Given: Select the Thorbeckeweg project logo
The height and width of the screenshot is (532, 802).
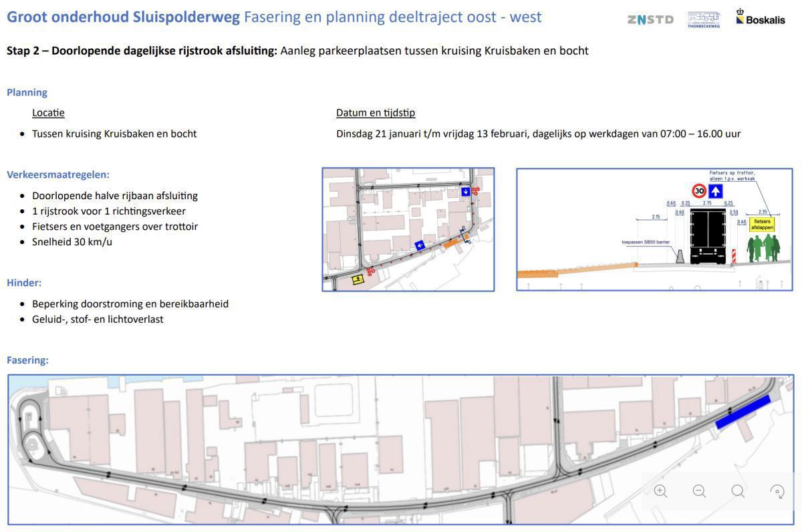Looking at the screenshot, I should coord(703,19).
